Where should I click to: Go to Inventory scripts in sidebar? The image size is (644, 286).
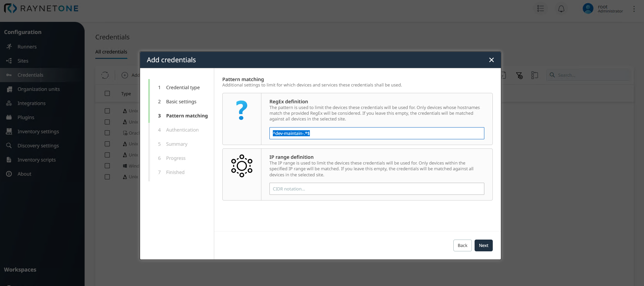click(36, 160)
